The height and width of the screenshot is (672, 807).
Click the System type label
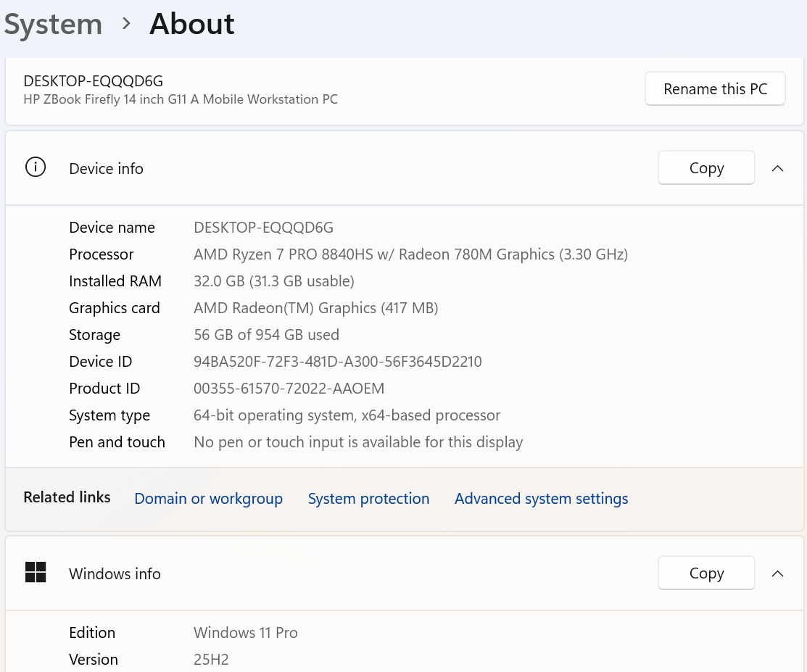point(109,415)
